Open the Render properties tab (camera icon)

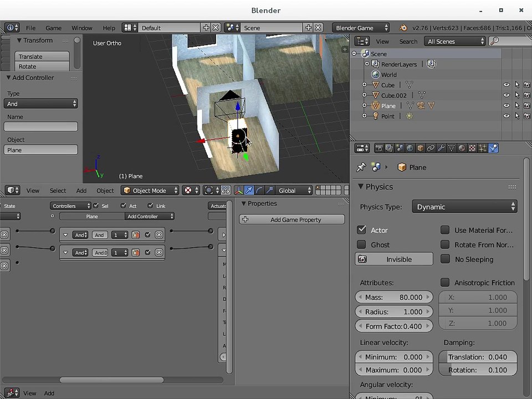379,149
